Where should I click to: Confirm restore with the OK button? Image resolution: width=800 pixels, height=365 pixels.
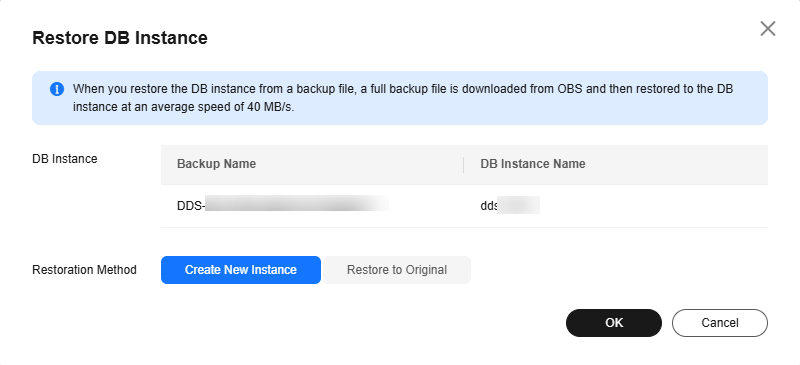tap(614, 323)
